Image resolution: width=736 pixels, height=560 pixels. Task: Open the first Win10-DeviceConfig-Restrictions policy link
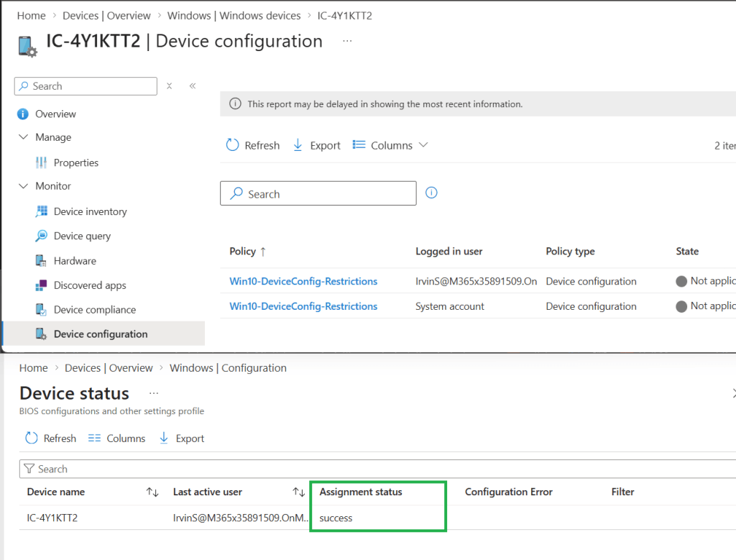pyautogui.click(x=303, y=281)
